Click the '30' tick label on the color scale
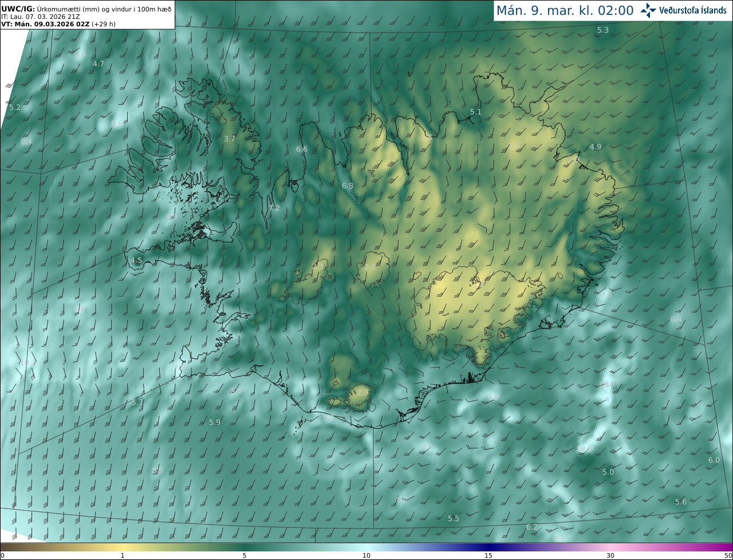733x560 pixels. [x=610, y=555]
